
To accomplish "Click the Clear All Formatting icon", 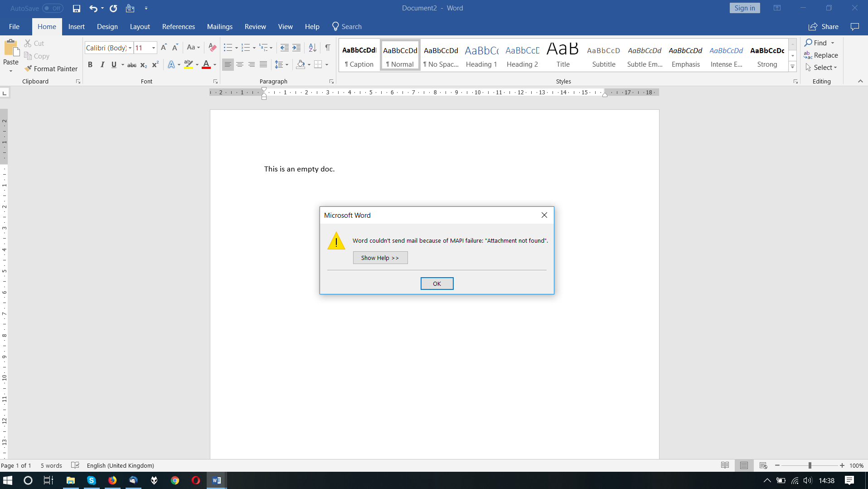I will click(x=212, y=47).
